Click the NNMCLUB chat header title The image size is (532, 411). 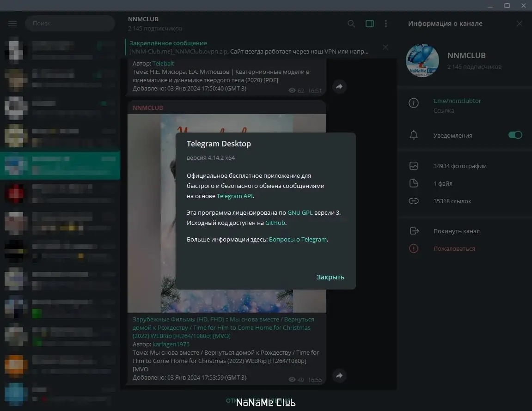[143, 19]
